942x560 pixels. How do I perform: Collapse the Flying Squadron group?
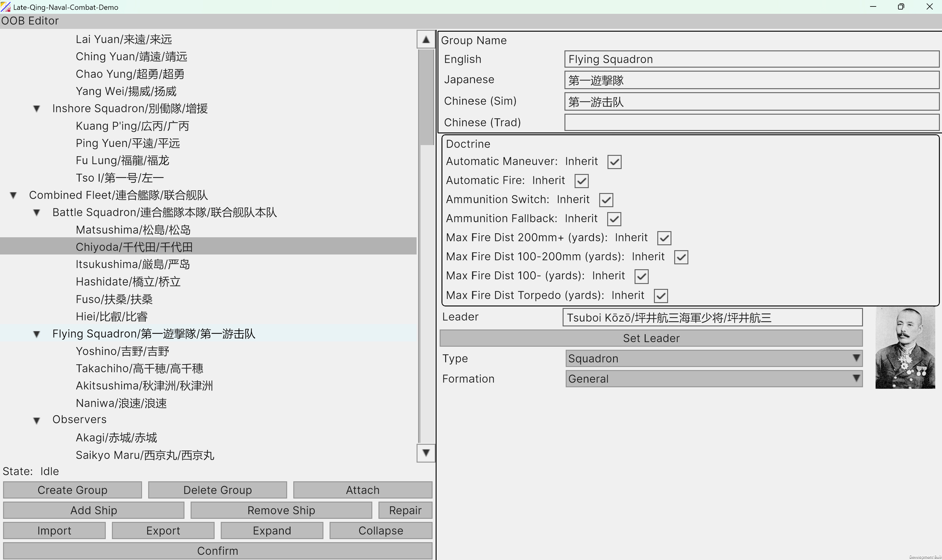[x=37, y=334]
